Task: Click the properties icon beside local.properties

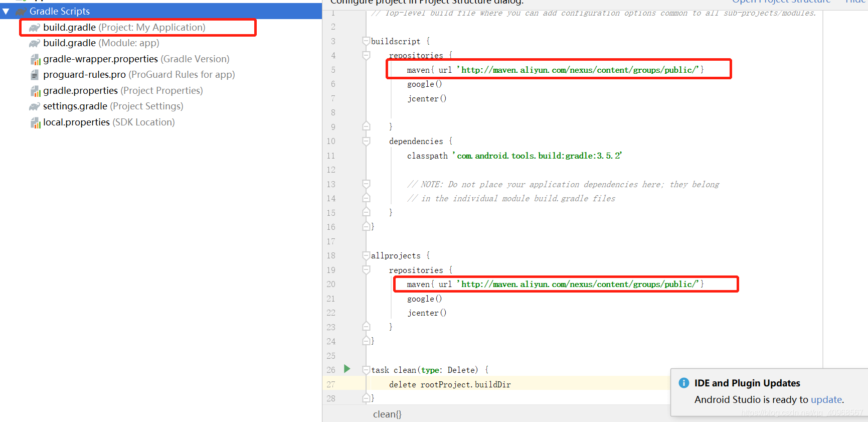Action: tap(35, 122)
